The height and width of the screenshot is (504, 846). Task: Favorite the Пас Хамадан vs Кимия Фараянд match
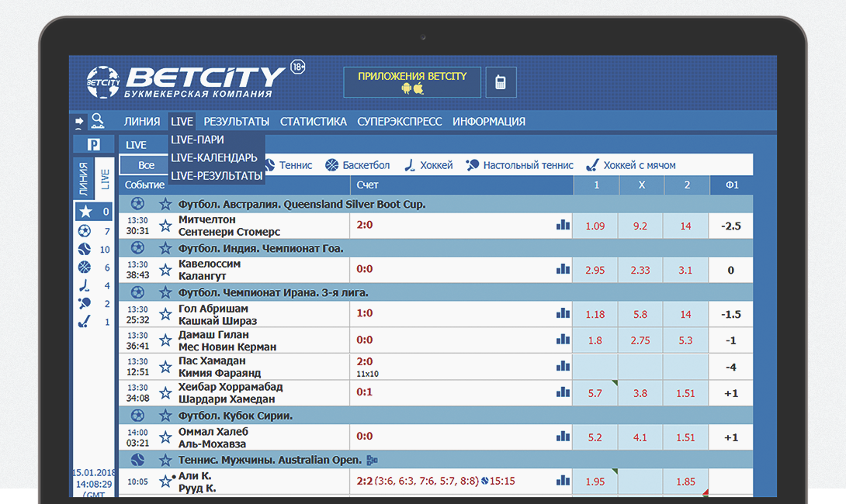[165, 367]
